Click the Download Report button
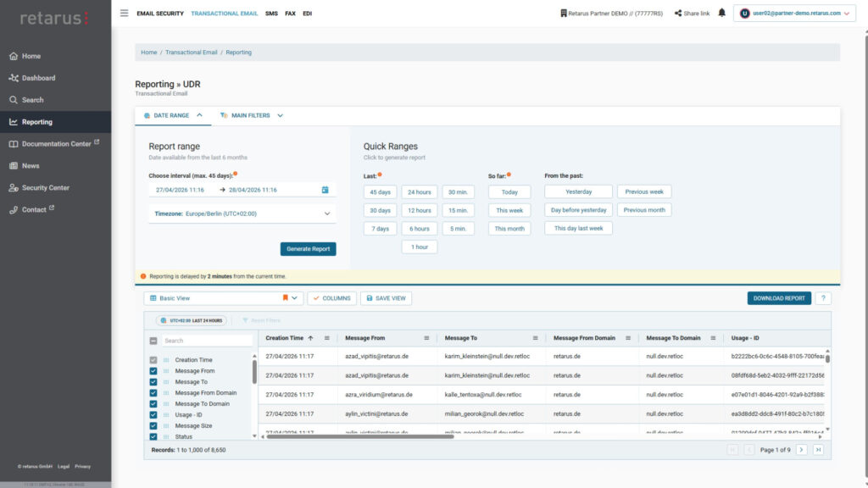The height and width of the screenshot is (488, 868). pos(778,298)
